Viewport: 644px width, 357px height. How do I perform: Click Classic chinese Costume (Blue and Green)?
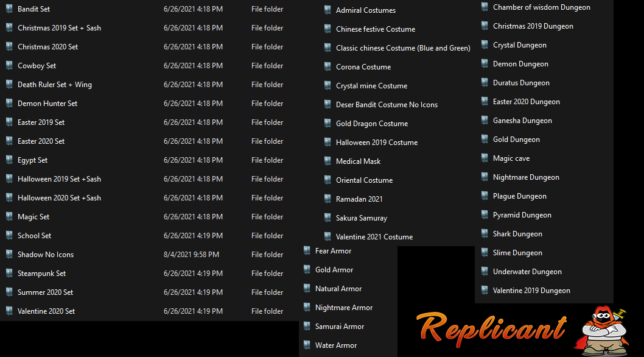pyautogui.click(x=403, y=48)
